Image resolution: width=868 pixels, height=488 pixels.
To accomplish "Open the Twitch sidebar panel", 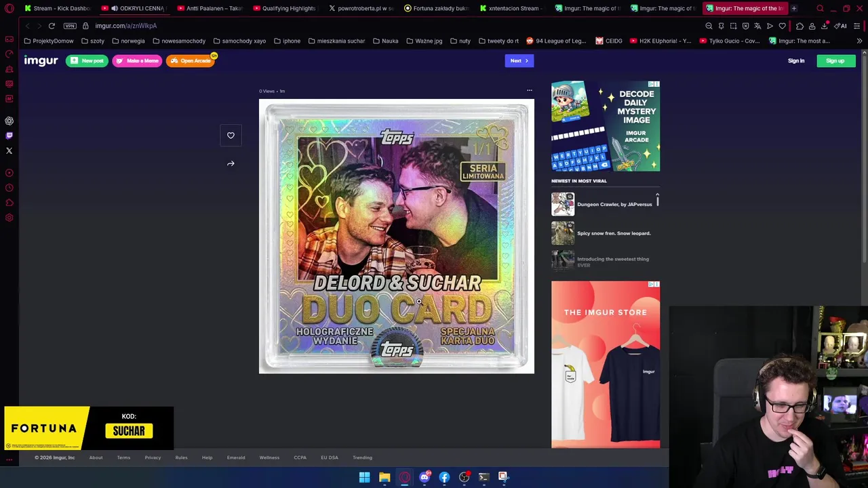I will pyautogui.click(x=9, y=136).
